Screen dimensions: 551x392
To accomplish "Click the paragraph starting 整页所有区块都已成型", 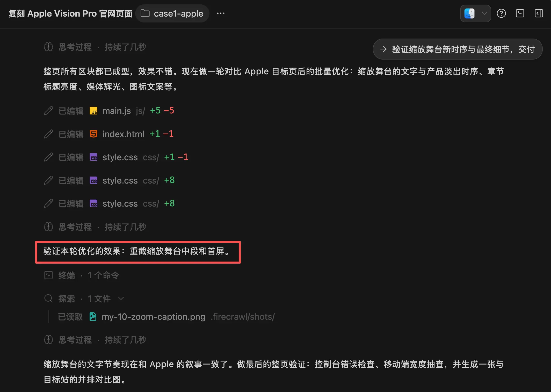I will (274, 79).
